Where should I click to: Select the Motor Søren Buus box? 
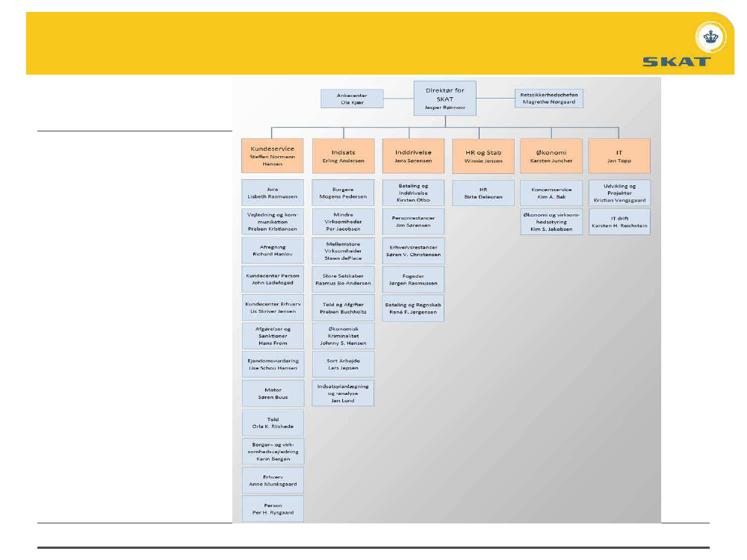point(273,393)
